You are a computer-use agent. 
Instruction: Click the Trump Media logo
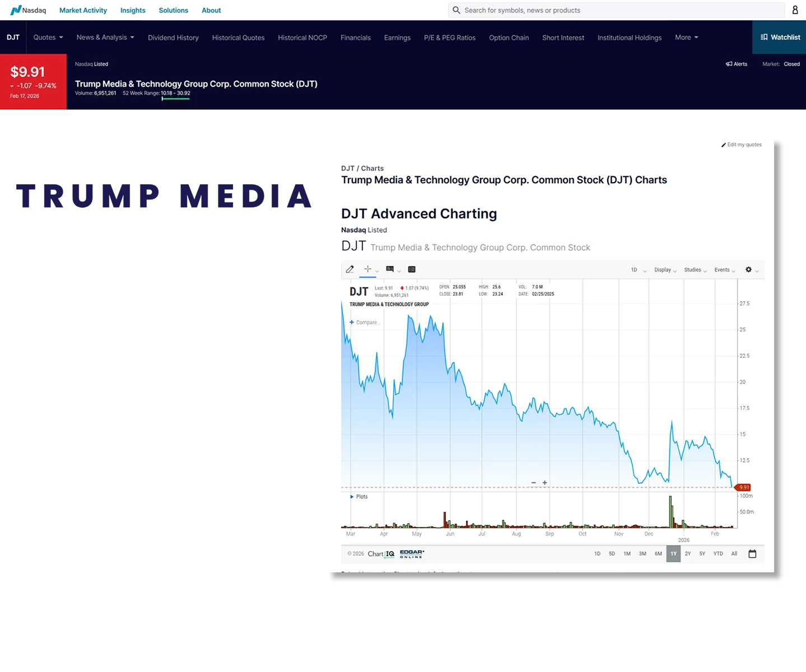(164, 196)
